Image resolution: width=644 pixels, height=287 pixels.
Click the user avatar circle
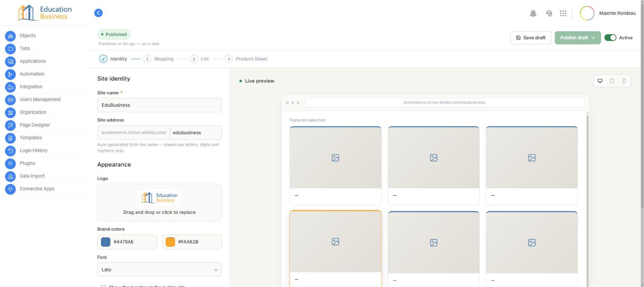click(587, 13)
